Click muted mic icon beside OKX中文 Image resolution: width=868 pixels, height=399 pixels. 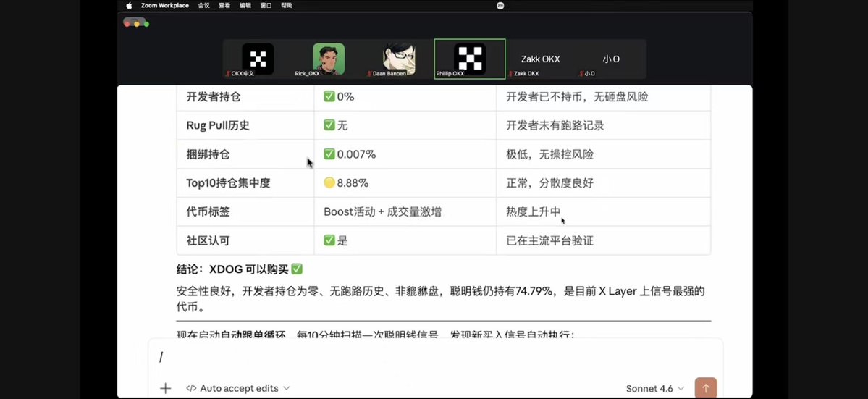228,74
